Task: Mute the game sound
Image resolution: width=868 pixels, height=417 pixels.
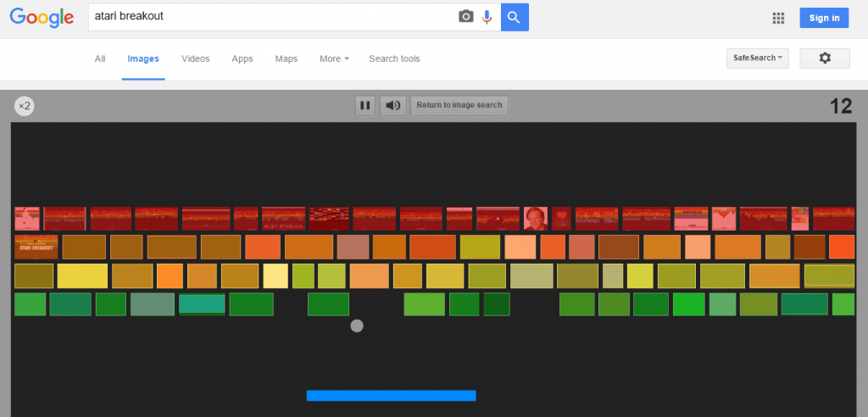Action: point(393,105)
